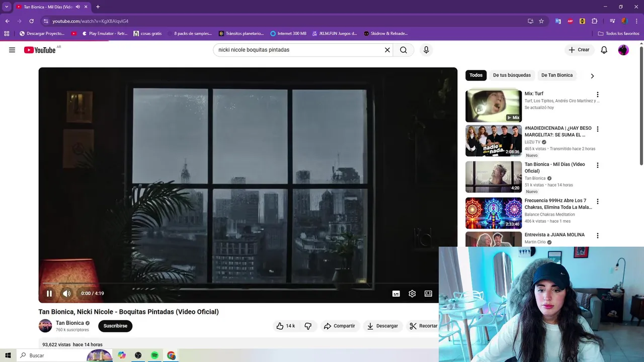Start voice search with microphone icon
The height and width of the screenshot is (362, 644).
[426, 50]
